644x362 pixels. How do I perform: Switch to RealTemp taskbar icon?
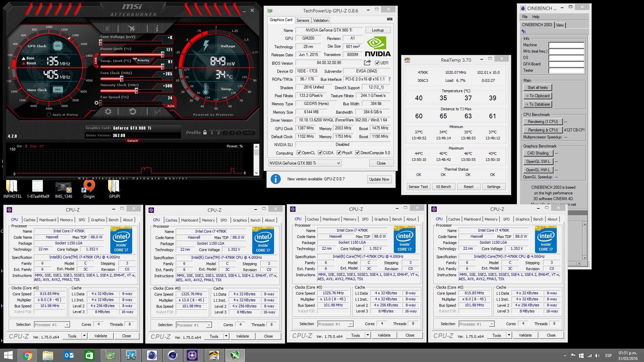[214, 355]
